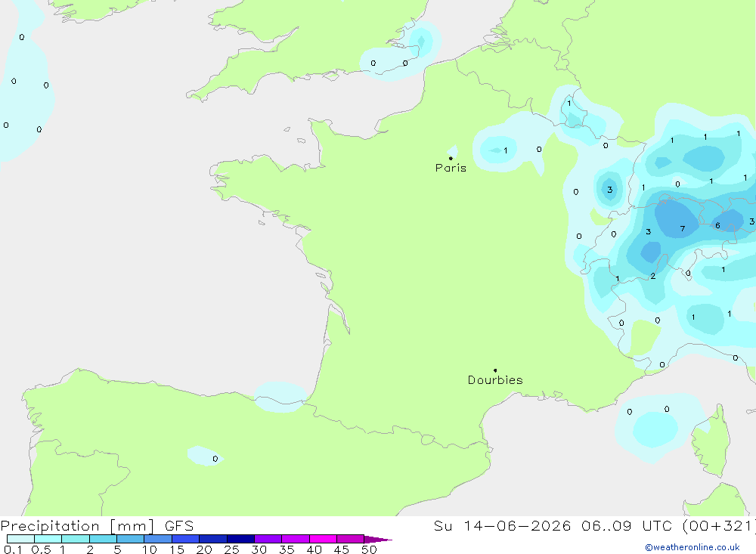756x554 pixels.
Task: Click the '(00+321)' forecast offset text
Action: tap(719, 526)
